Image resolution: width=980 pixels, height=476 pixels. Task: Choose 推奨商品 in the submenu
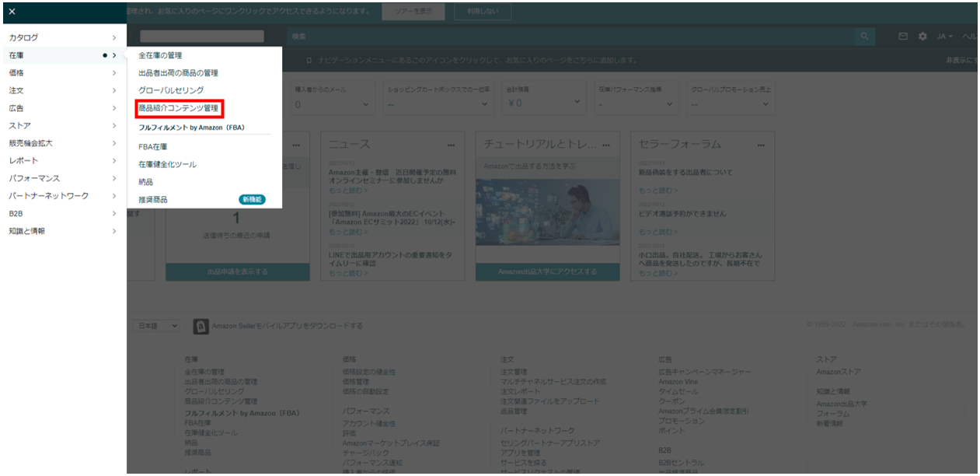click(x=153, y=200)
